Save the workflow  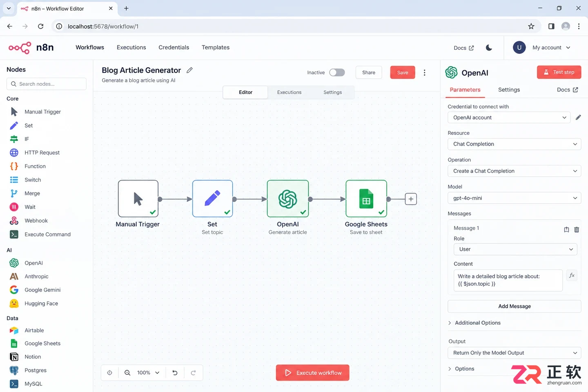(x=402, y=72)
